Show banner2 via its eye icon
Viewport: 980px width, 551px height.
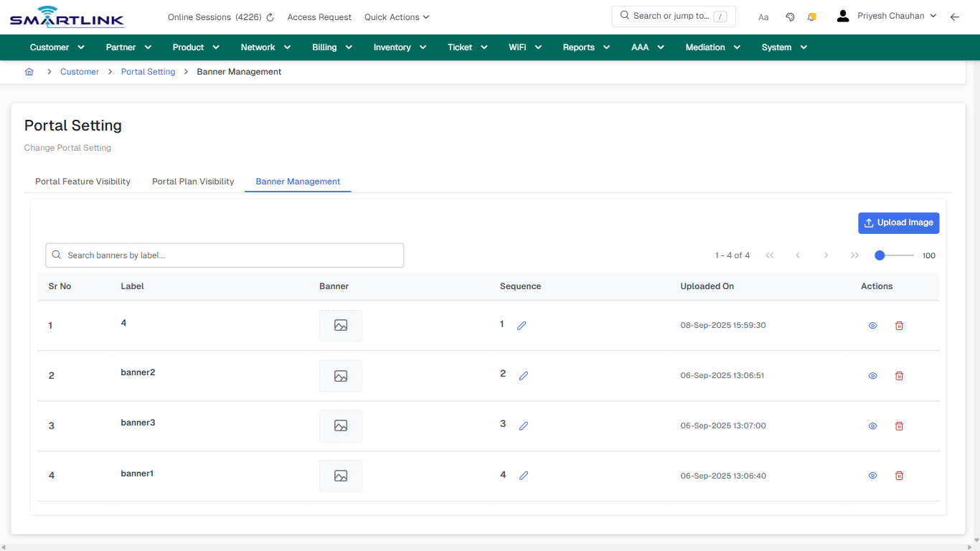pos(872,375)
